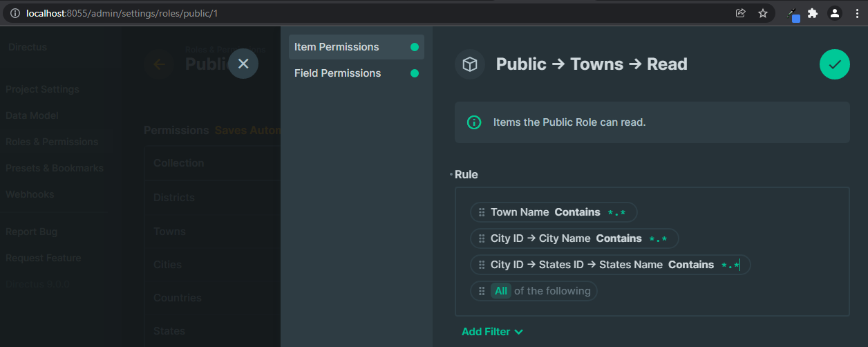Grab the States Name filter's drag handle
This screenshot has height=347, width=868.
[x=482, y=265]
